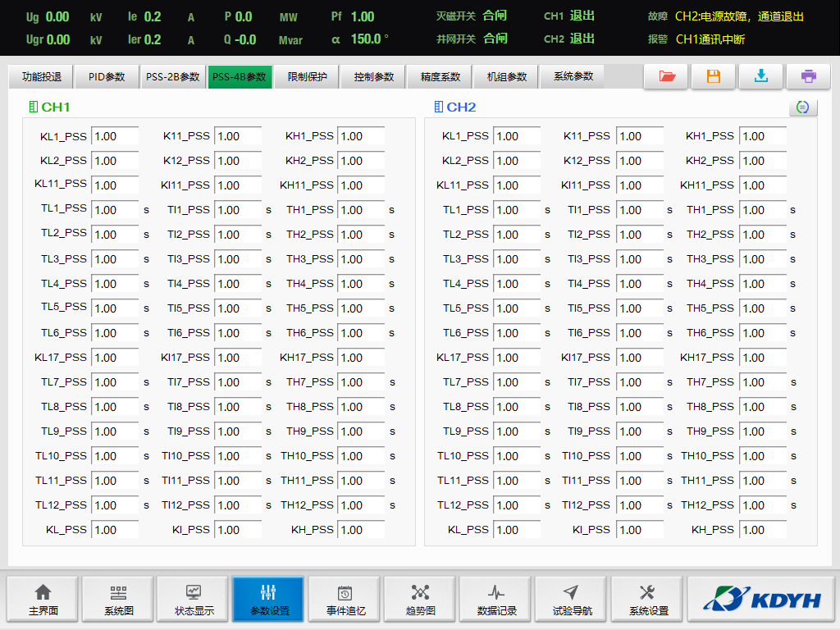
Task: Open 数据记录 data records
Action: (496, 600)
